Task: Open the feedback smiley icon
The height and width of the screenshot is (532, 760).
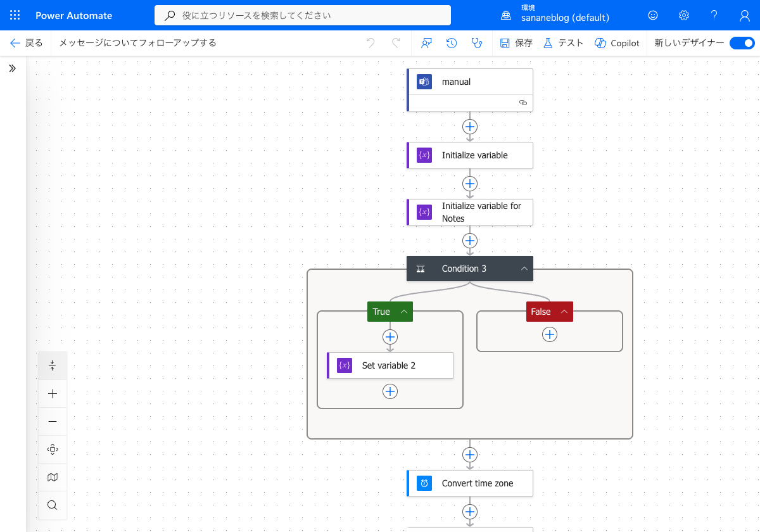Action: click(x=653, y=15)
